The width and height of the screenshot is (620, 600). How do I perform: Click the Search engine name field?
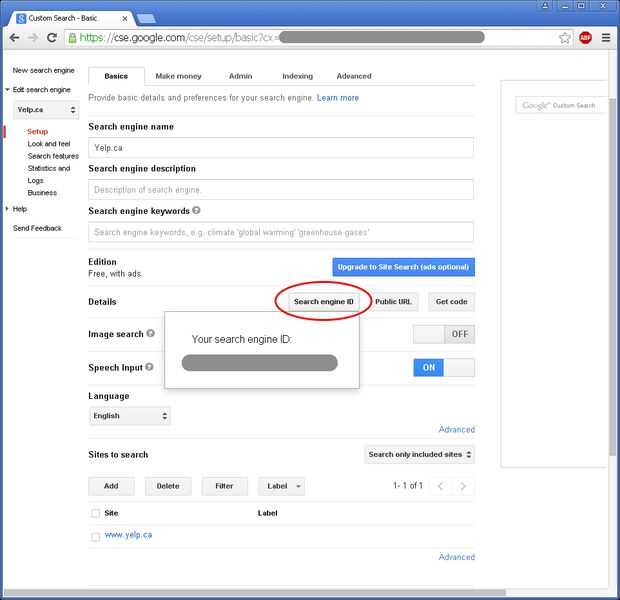point(281,148)
